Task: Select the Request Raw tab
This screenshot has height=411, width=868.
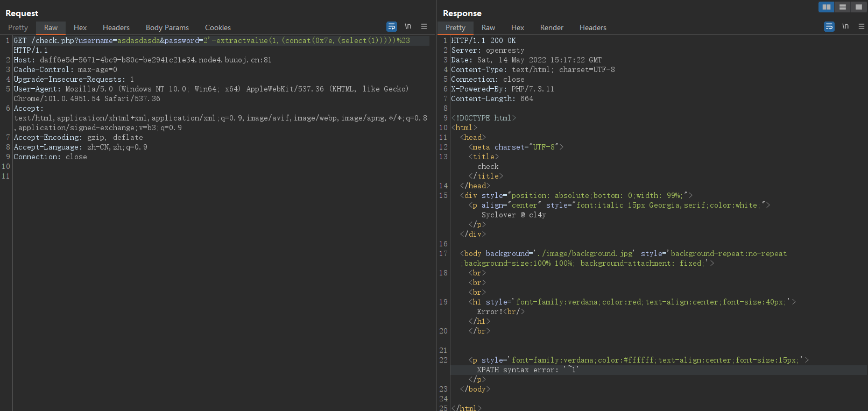Action: pos(51,27)
